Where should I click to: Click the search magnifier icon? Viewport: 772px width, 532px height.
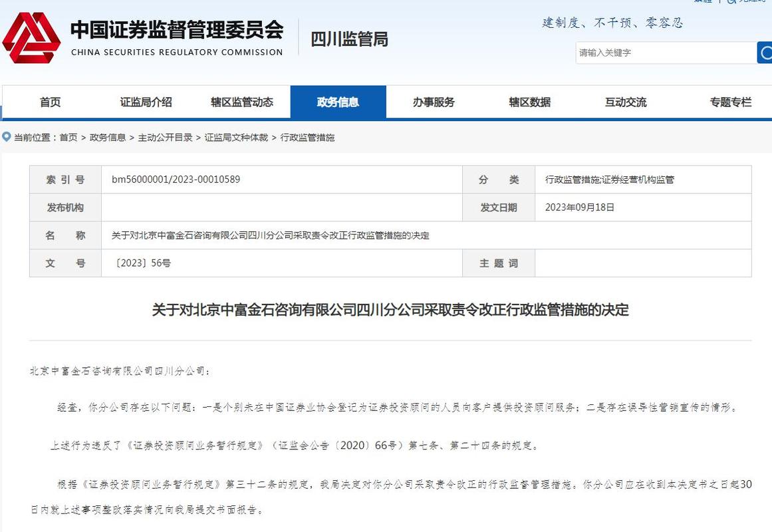pyautogui.click(x=766, y=53)
